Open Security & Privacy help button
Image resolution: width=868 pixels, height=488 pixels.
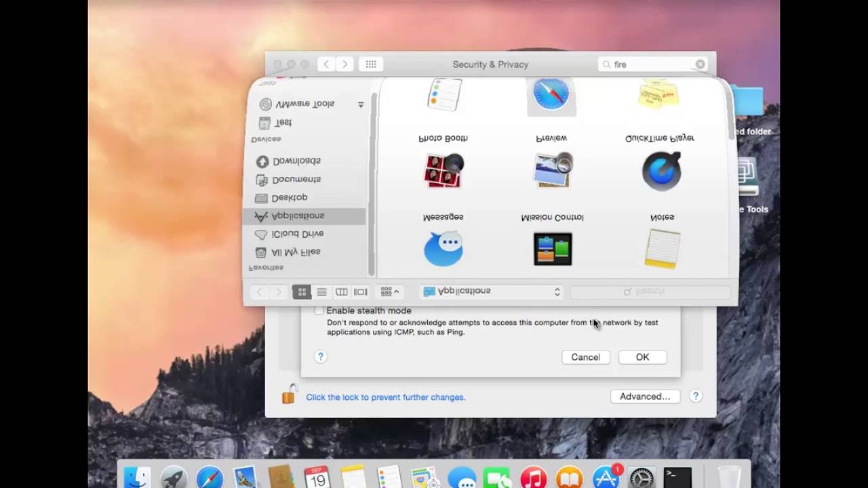click(696, 396)
